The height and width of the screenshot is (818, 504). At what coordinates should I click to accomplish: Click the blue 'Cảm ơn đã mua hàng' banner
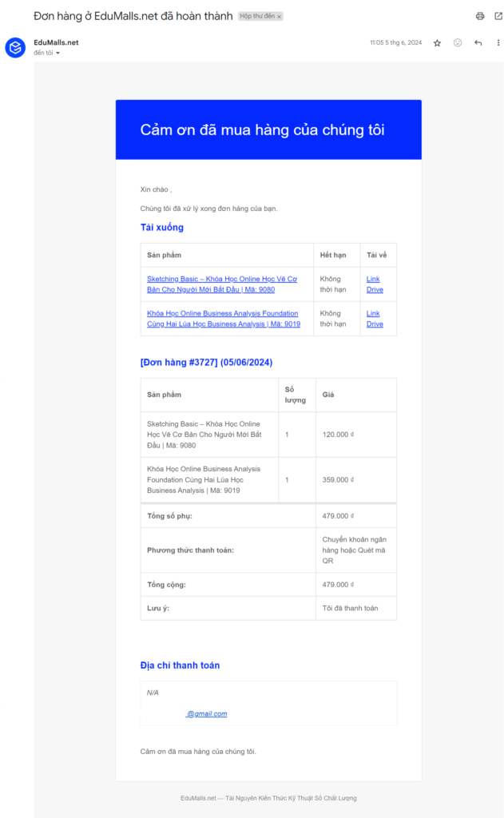[268, 129]
